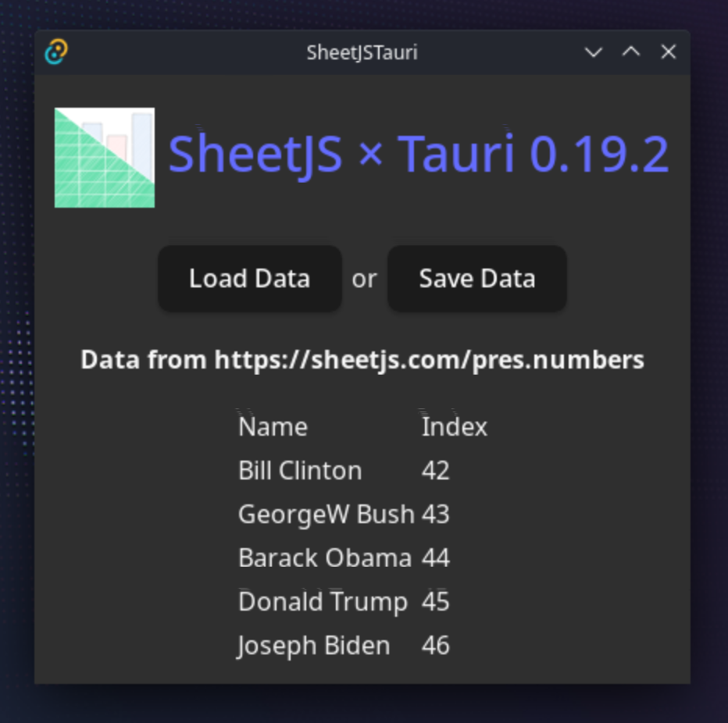
Task: Select the Index column header
Action: 454,427
